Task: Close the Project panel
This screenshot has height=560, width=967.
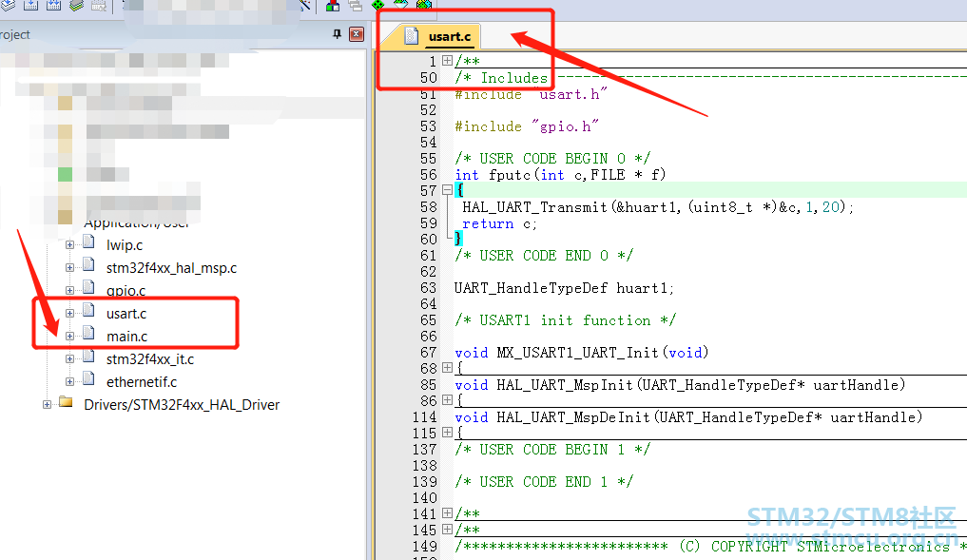Action: [x=357, y=34]
